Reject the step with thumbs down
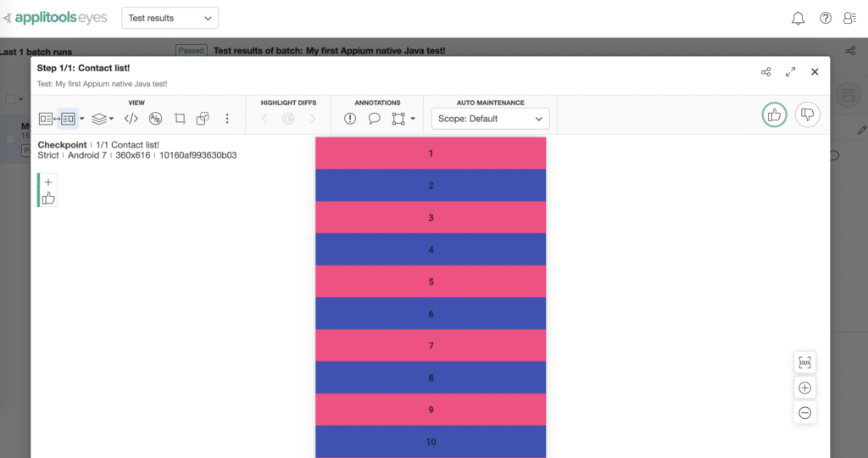Viewport: 868px width, 458px height. tap(808, 114)
